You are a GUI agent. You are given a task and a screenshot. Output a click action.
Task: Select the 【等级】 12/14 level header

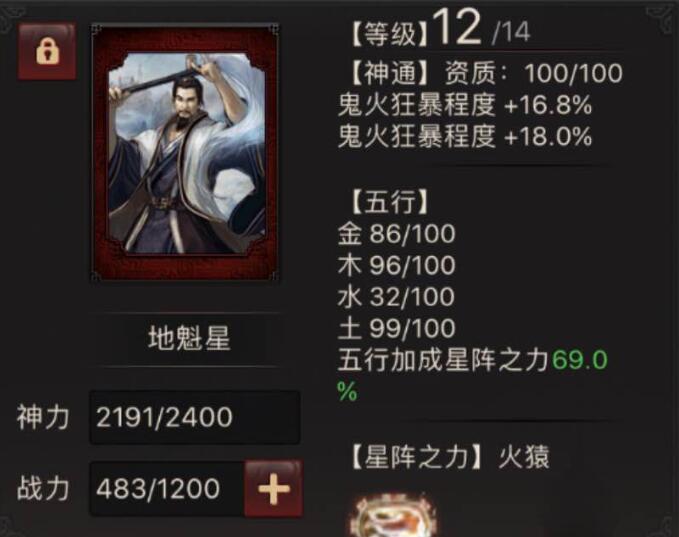pyautogui.click(x=440, y=29)
